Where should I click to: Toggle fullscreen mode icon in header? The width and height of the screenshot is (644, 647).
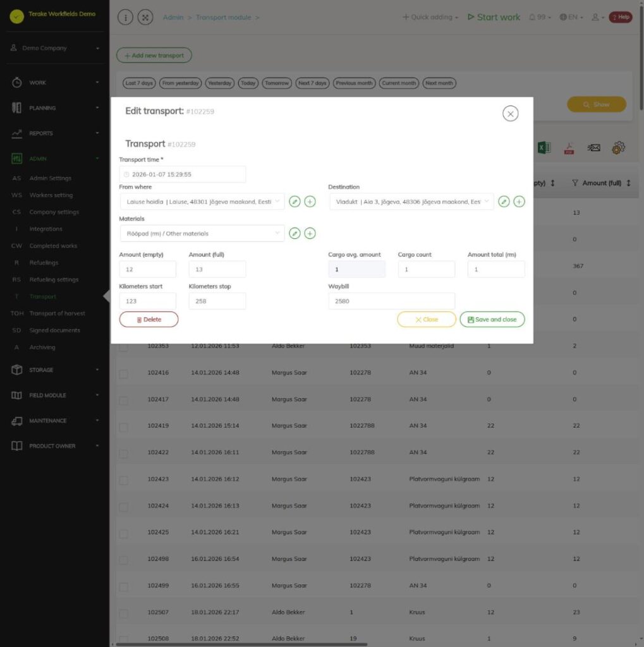coord(145,17)
